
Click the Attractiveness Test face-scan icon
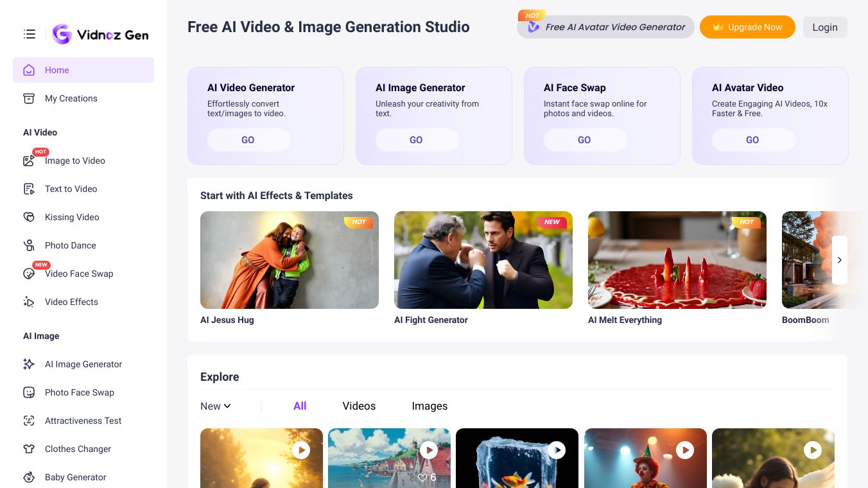tap(29, 421)
